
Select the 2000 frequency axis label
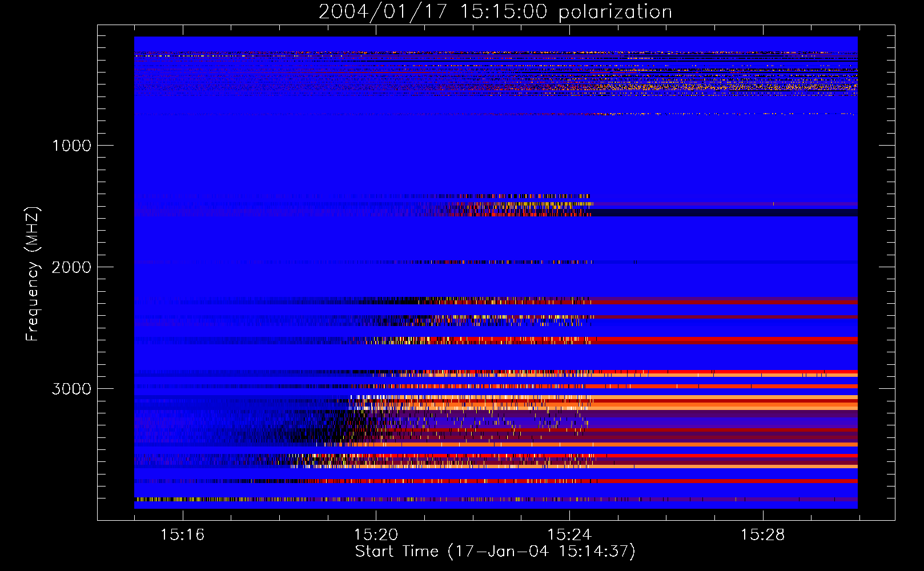(x=71, y=267)
